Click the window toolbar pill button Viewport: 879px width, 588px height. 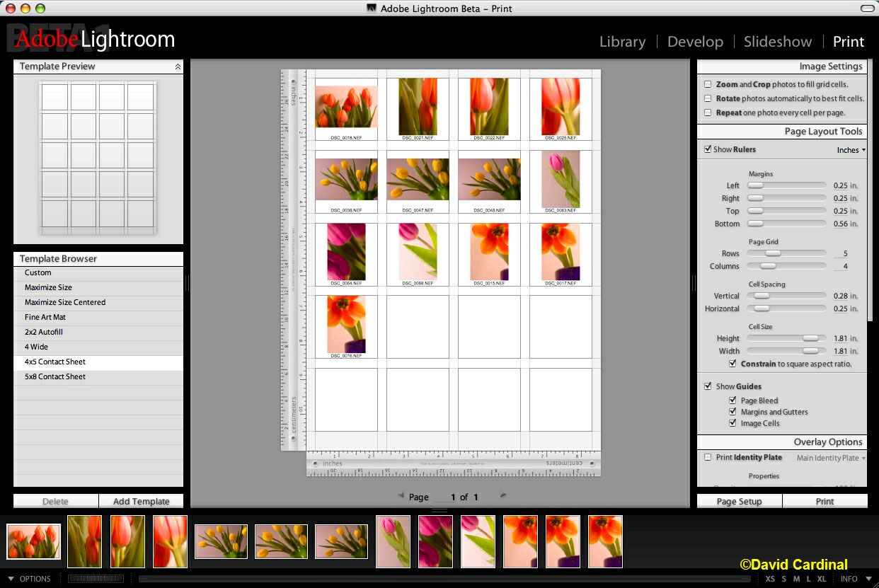coord(867,8)
